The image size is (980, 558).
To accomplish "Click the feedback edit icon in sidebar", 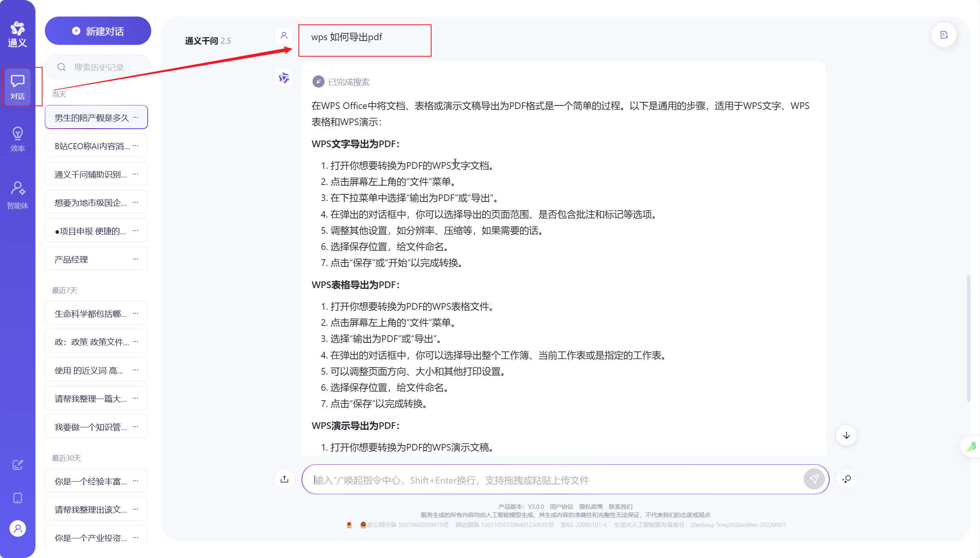I will (x=17, y=465).
